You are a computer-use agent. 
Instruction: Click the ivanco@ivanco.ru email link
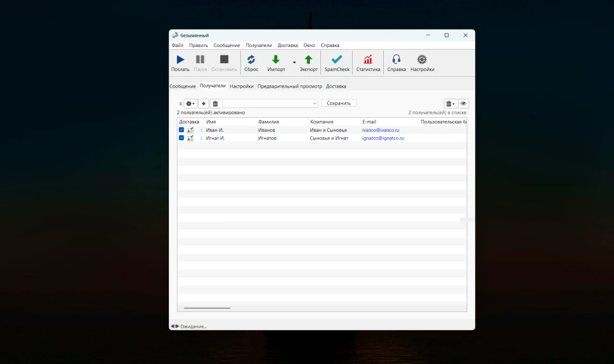[381, 130]
